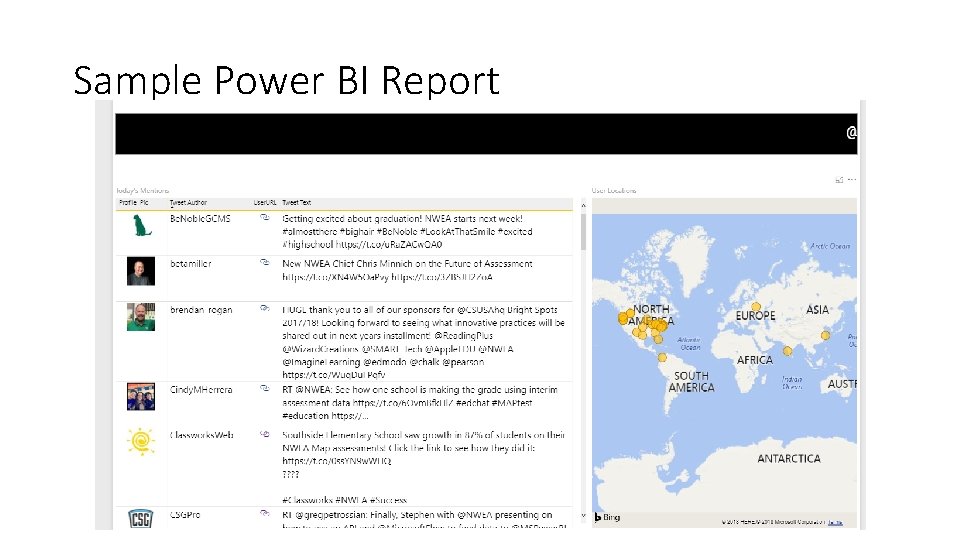Click scroll-down arrow of tweets table

tap(583, 516)
